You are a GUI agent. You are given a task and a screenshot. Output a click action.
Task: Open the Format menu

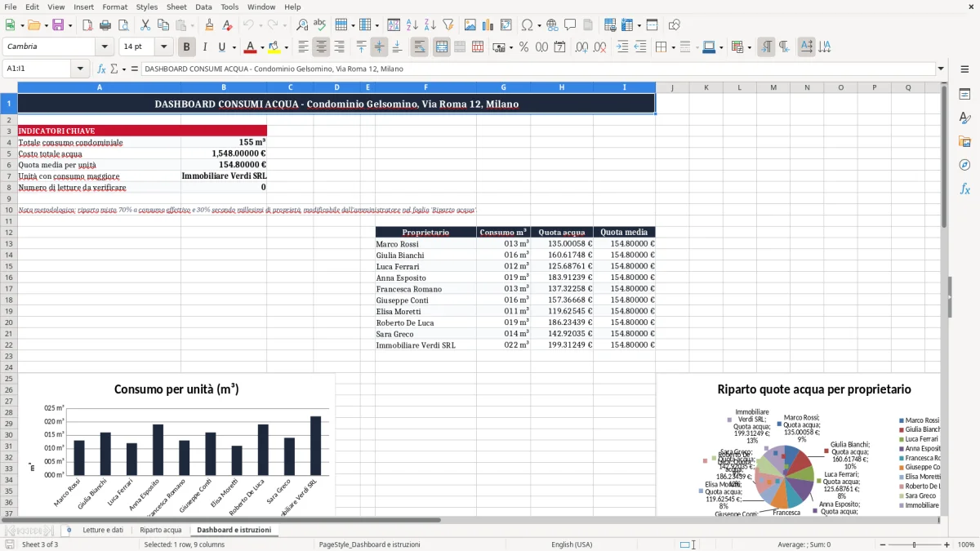[x=115, y=7]
